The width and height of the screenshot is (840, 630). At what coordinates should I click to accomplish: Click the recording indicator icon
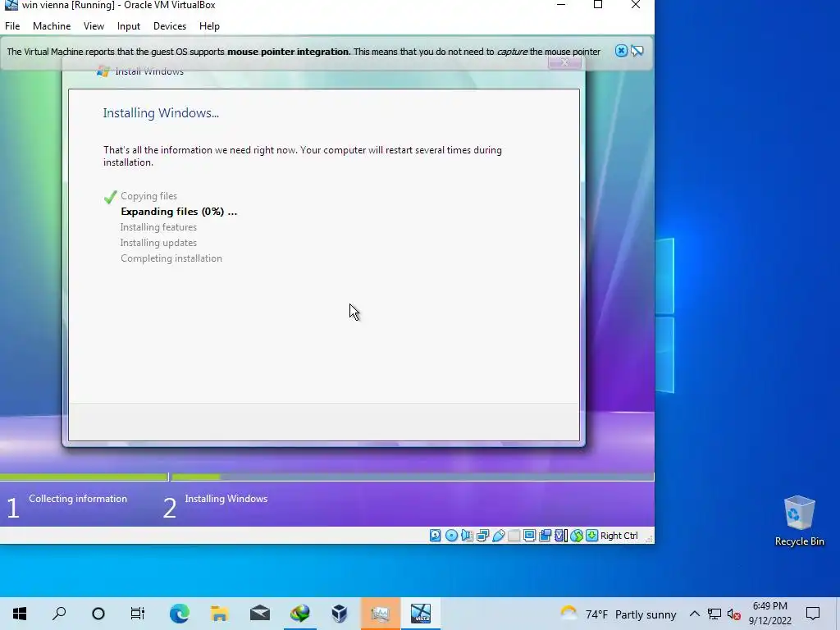pyautogui.click(x=545, y=535)
